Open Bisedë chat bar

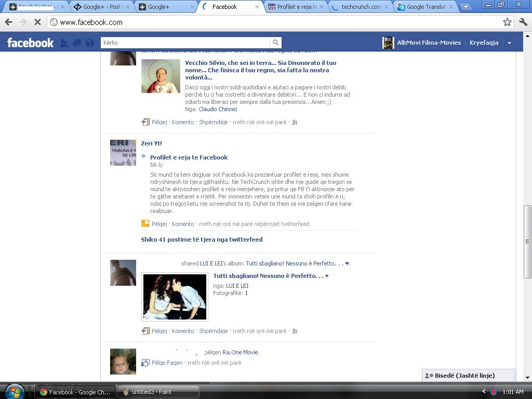coord(468,376)
